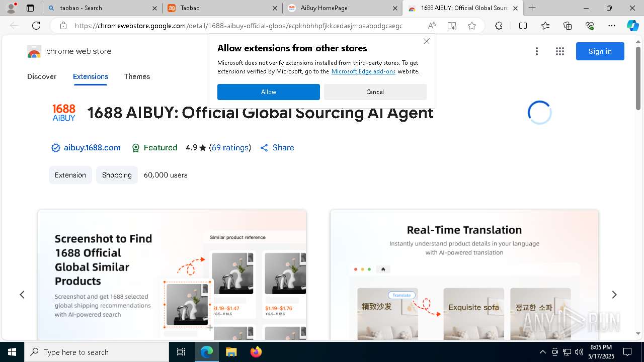Viewport: 644px width, 362px height.
Task: Open File Explorer from the taskbar
Action: click(231, 352)
